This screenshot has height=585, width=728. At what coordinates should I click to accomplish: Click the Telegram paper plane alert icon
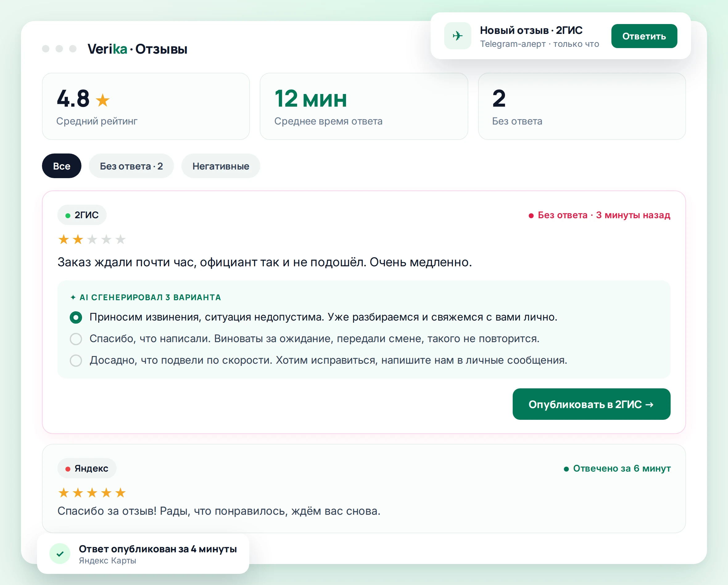[x=457, y=36]
